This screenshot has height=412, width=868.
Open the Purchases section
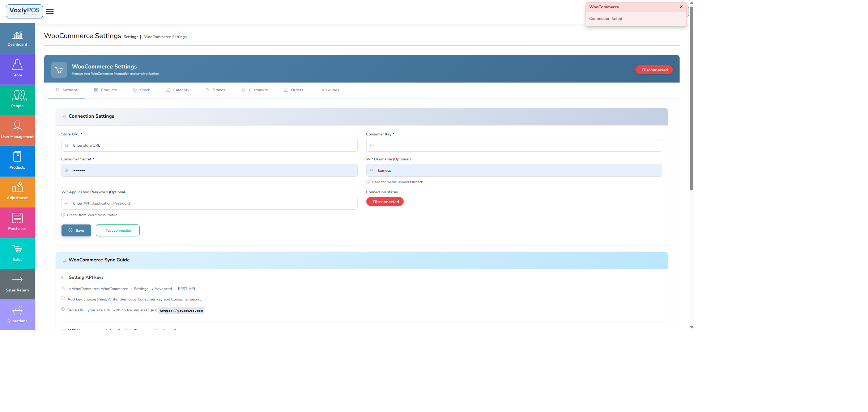click(17, 222)
